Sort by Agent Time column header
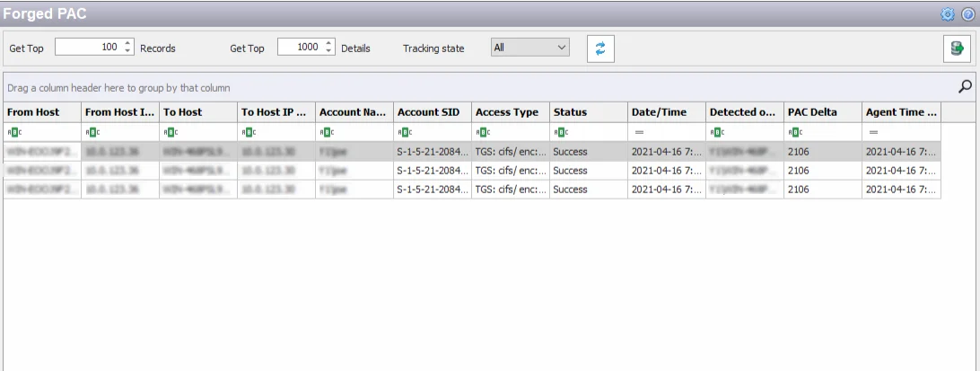Screen dimensions: 980x371 [x=901, y=112]
